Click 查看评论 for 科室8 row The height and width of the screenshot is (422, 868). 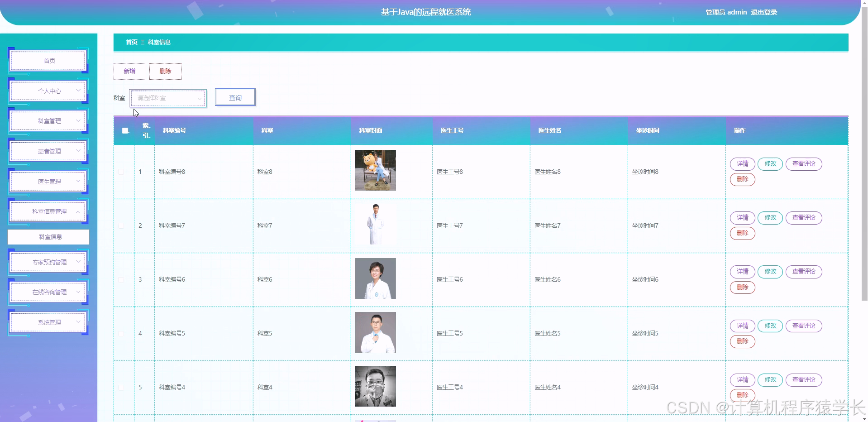(x=804, y=164)
